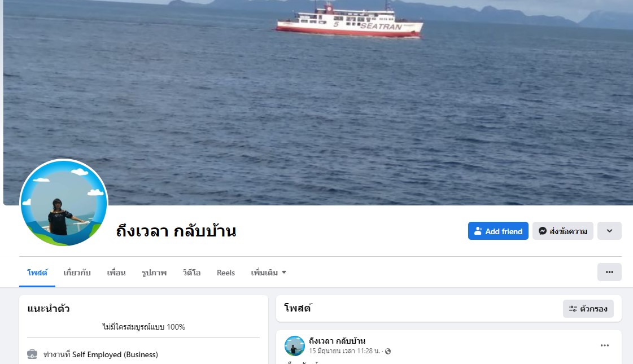Image resolution: width=633 pixels, height=364 pixels.
Task: Click the Add friend button
Action: pyautogui.click(x=498, y=231)
